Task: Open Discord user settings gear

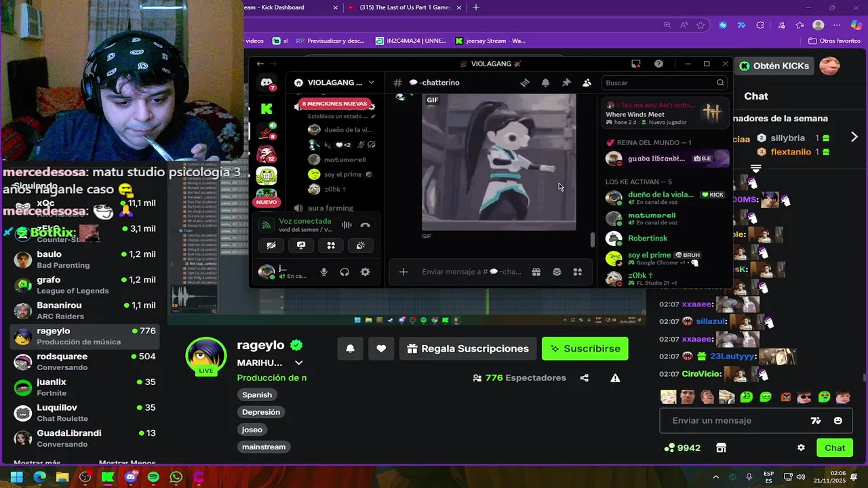Action: pyautogui.click(x=365, y=272)
